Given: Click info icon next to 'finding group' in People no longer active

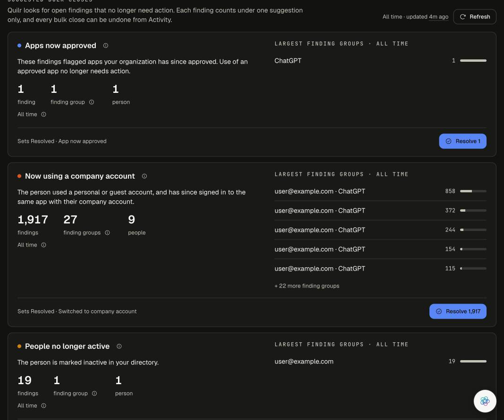Looking at the screenshot, I should [94, 393].
